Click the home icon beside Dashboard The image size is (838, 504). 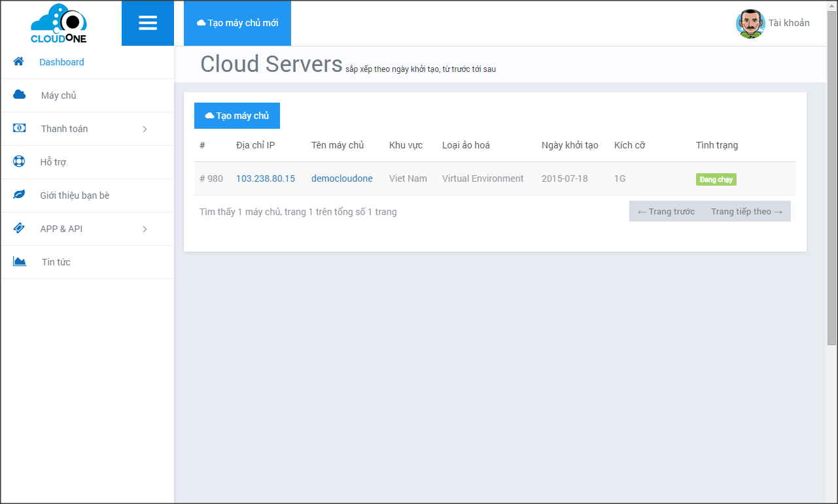pos(18,61)
